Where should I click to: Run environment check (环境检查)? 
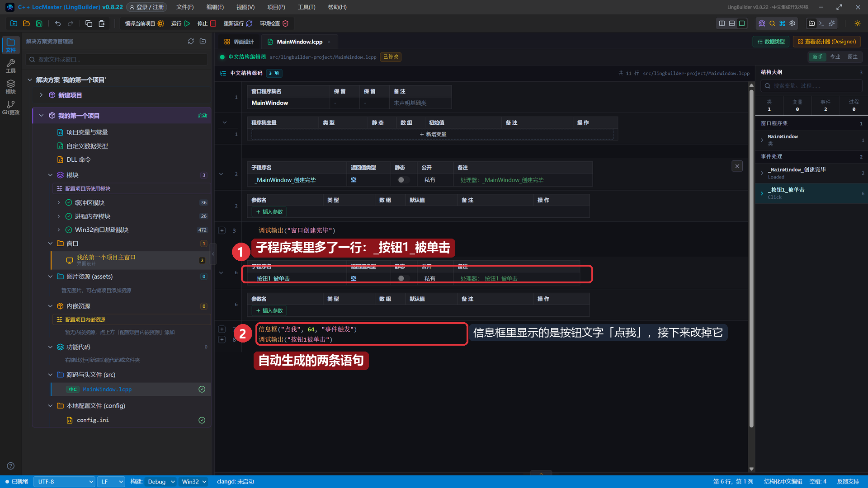[x=274, y=23]
